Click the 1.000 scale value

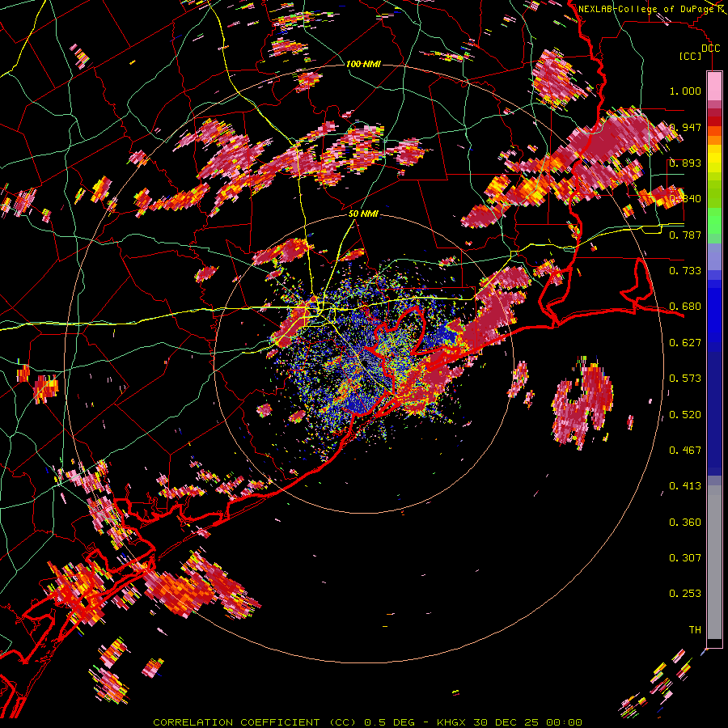coord(685,91)
